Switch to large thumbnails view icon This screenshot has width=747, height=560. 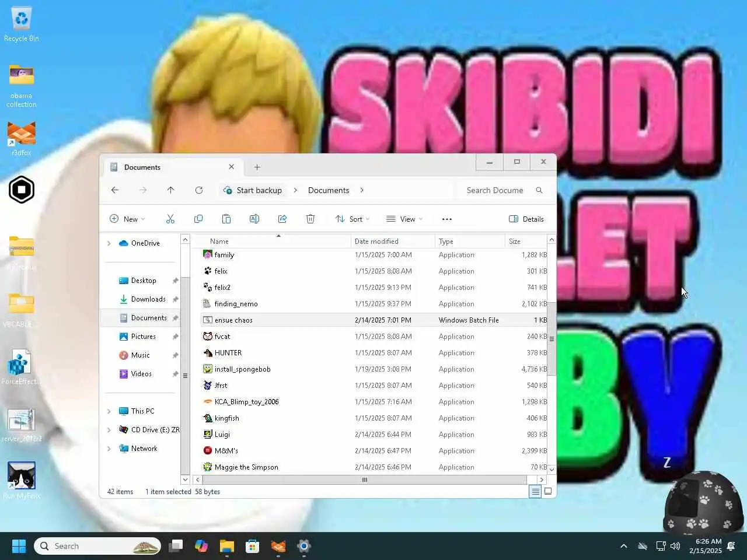548,492
